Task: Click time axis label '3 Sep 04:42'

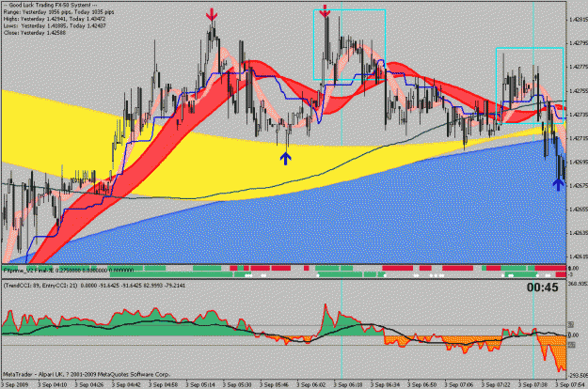Action: tap(126, 384)
